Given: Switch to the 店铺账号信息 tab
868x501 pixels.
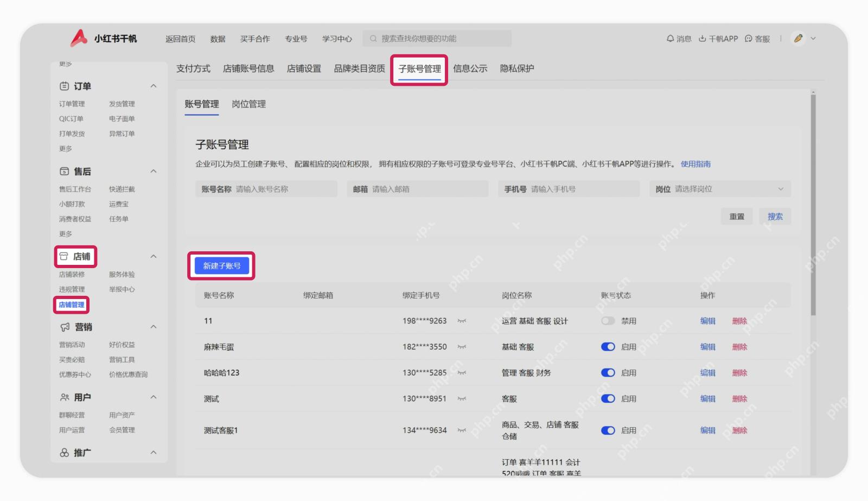Looking at the screenshot, I should click(x=248, y=68).
